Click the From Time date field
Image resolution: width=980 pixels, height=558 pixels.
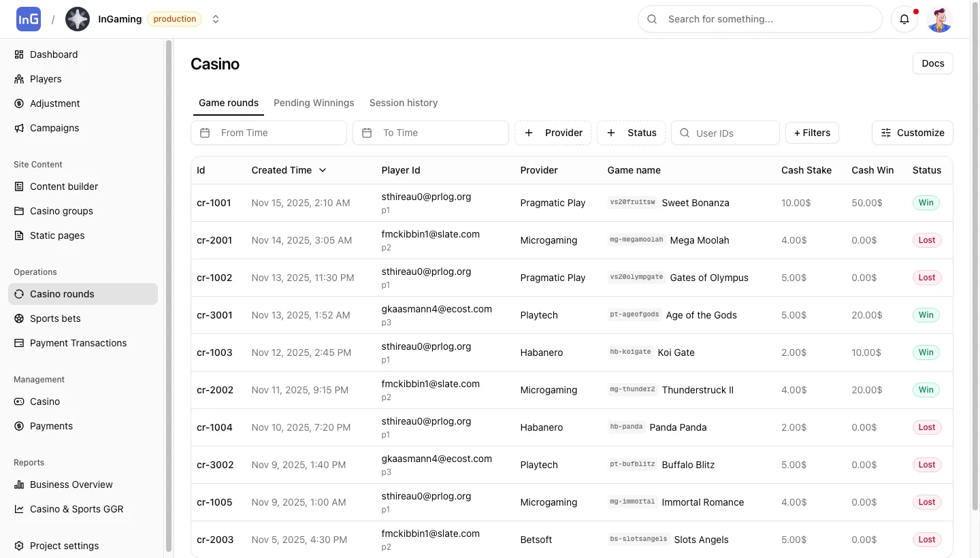click(269, 133)
